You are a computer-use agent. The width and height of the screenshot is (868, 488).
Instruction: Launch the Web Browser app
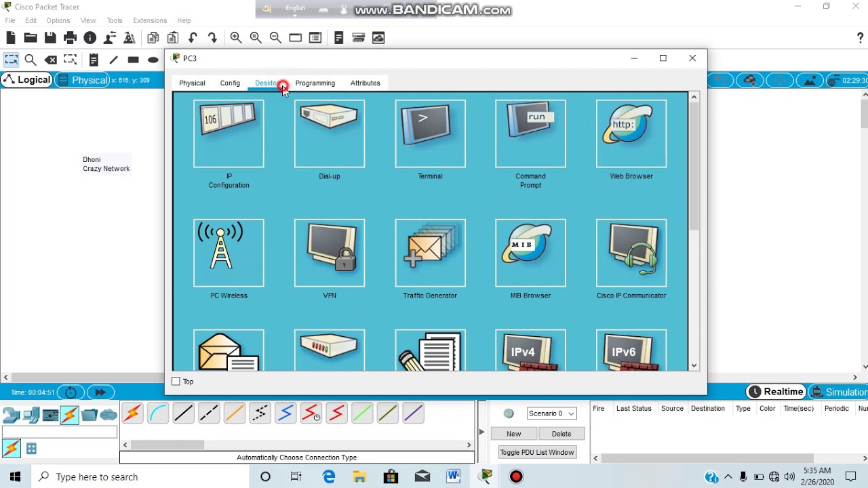tap(631, 134)
